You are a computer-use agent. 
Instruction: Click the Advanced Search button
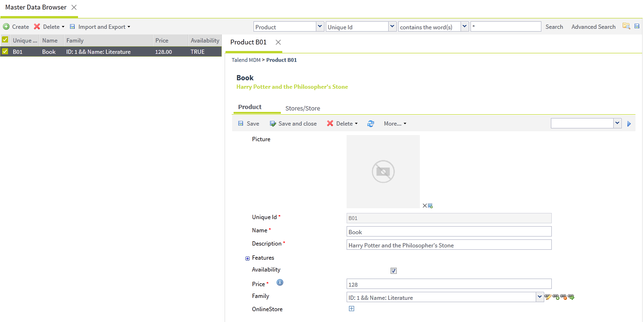point(593,27)
